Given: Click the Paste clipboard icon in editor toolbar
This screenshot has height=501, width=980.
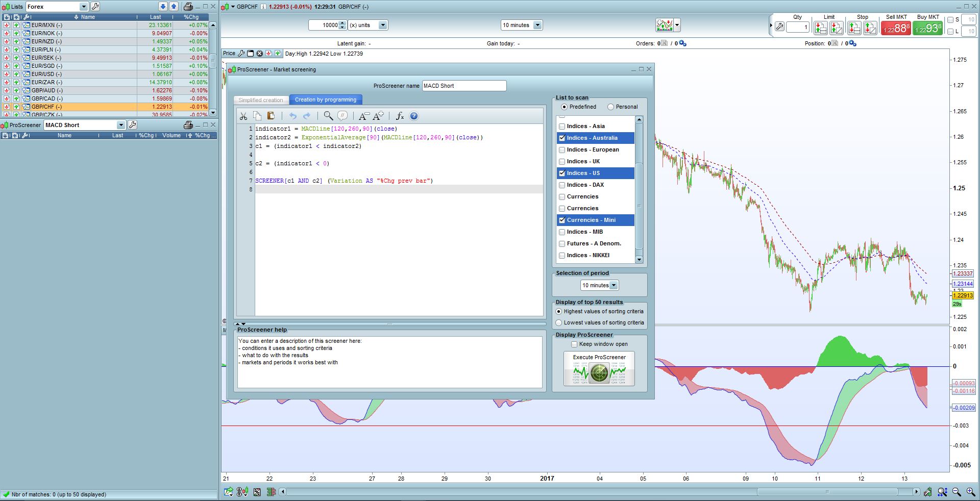Looking at the screenshot, I should tap(271, 116).
